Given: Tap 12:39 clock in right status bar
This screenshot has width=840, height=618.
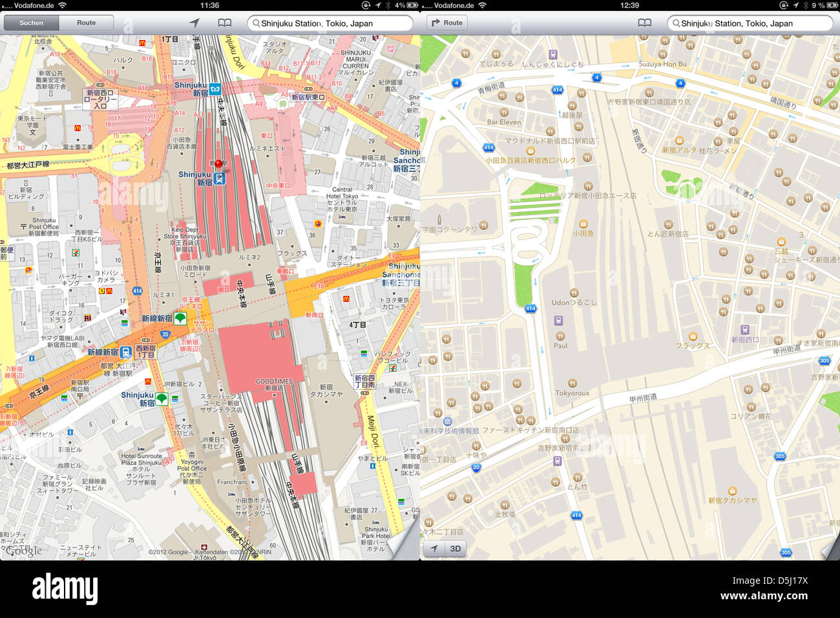Looking at the screenshot, I should point(629,5).
